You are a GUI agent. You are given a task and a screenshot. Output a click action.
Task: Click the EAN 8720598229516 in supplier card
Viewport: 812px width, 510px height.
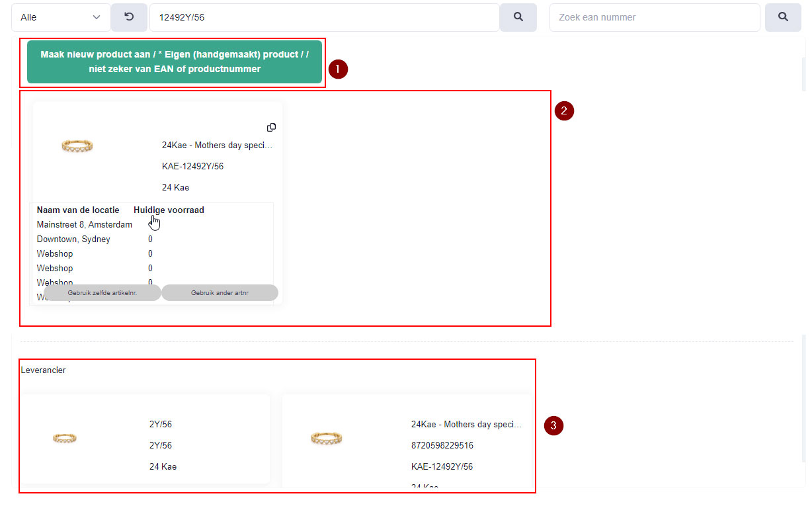pos(442,445)
